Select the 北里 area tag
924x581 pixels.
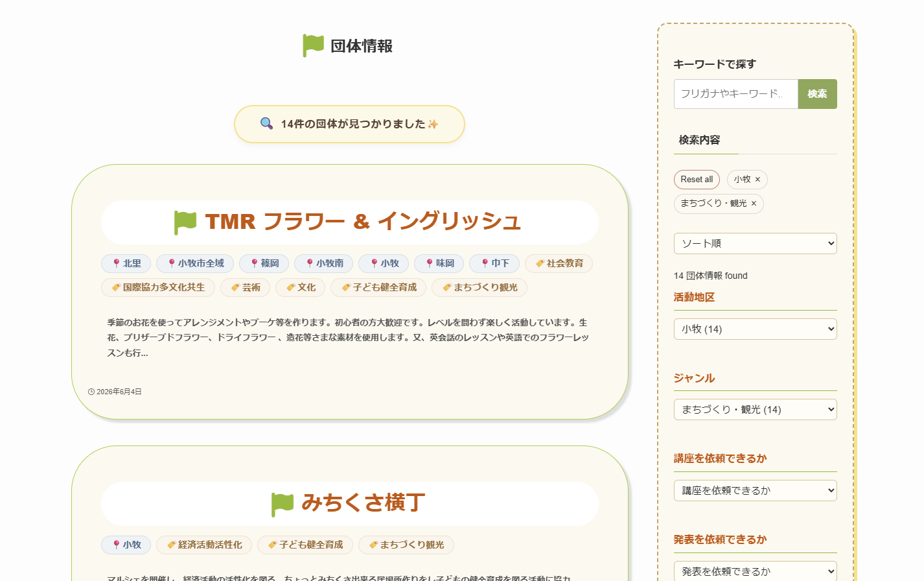pyautogui.click(x=126, y=263)
